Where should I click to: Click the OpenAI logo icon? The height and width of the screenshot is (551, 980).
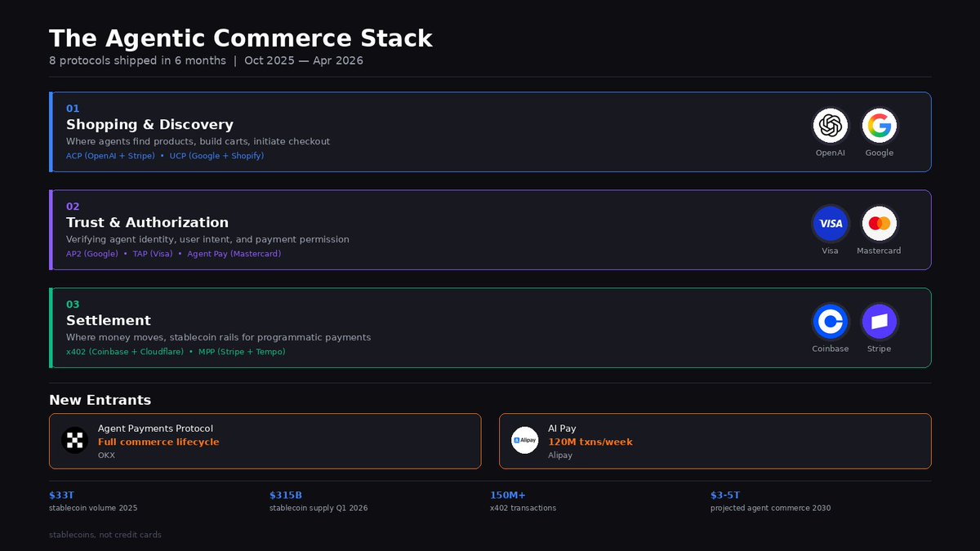(x=830, y=126)
